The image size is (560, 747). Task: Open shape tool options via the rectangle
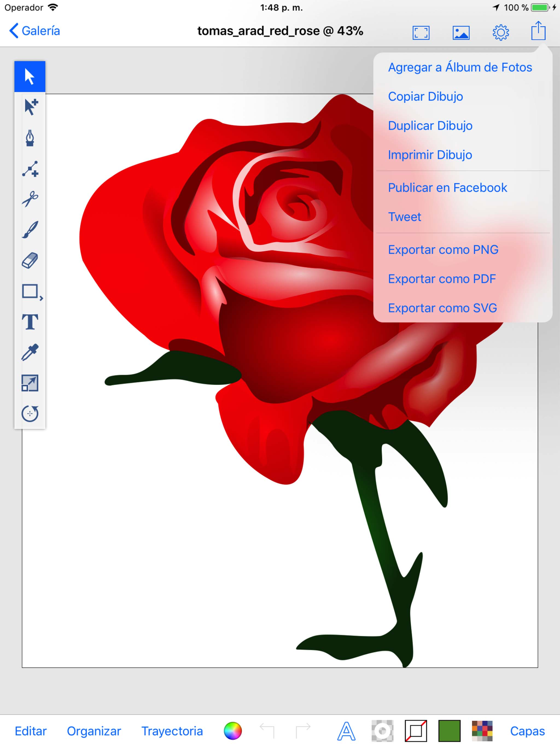[x=30, y=291]
